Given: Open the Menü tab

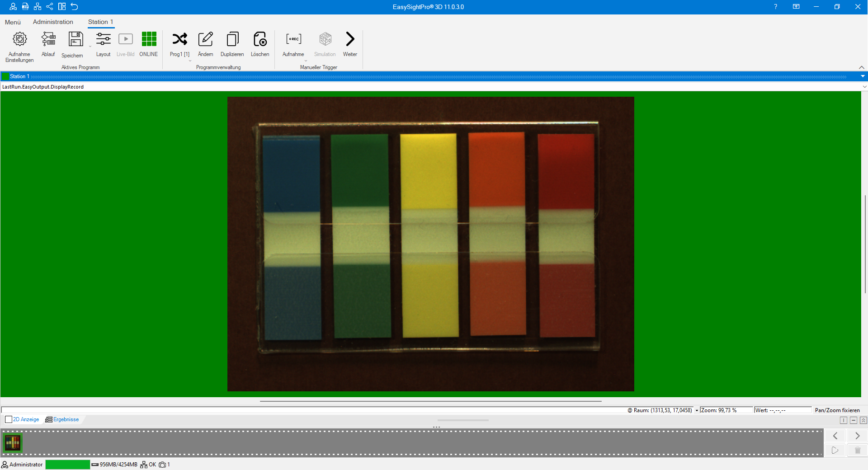Looking at the screenshot, I should click(13, 22).
